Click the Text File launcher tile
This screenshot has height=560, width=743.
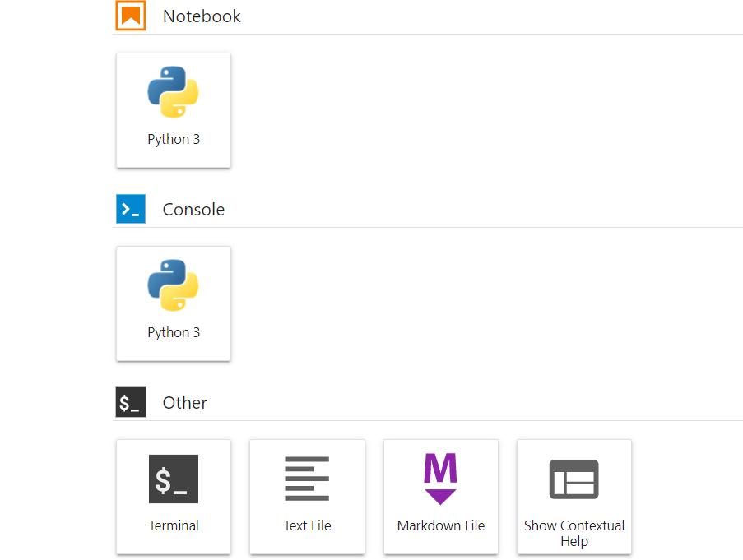(307, 497)
